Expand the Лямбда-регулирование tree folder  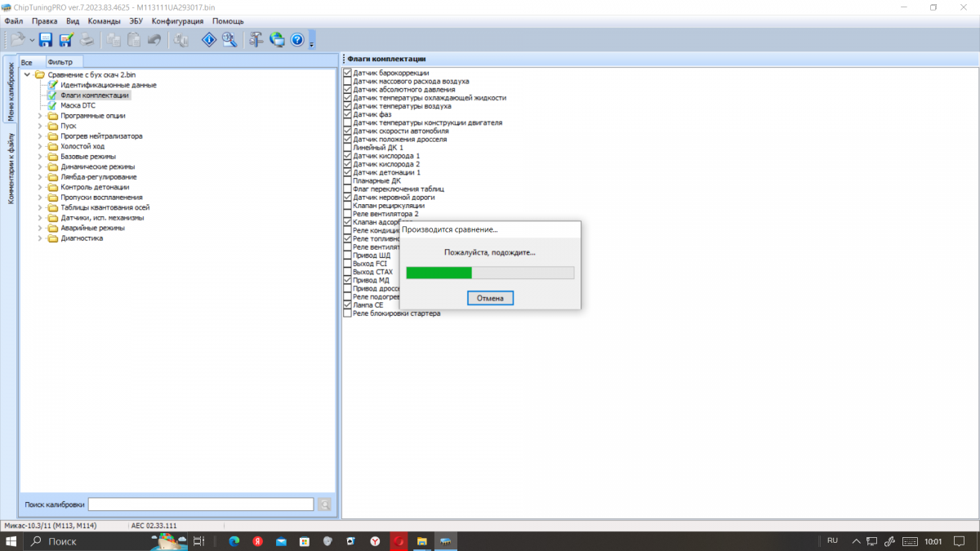(40, 177)
